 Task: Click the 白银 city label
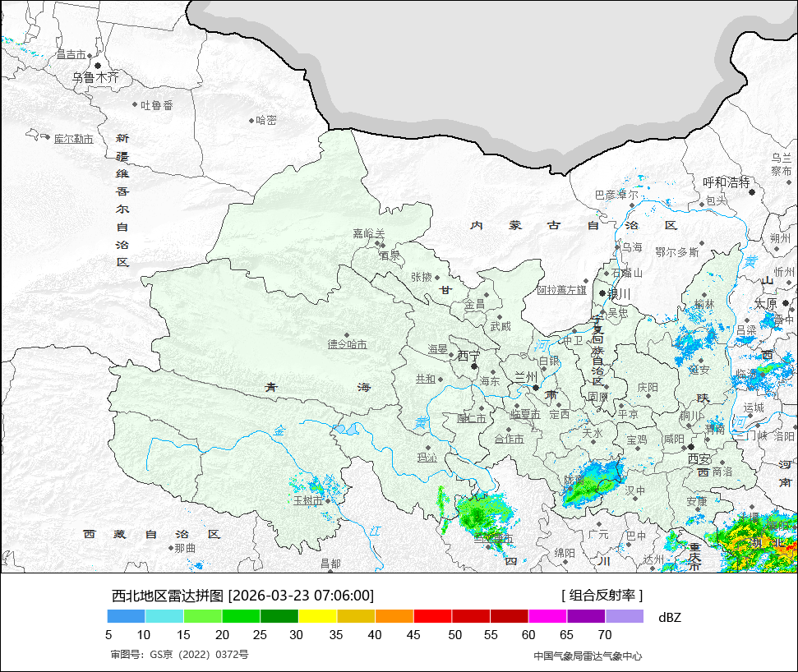[549, 361]
